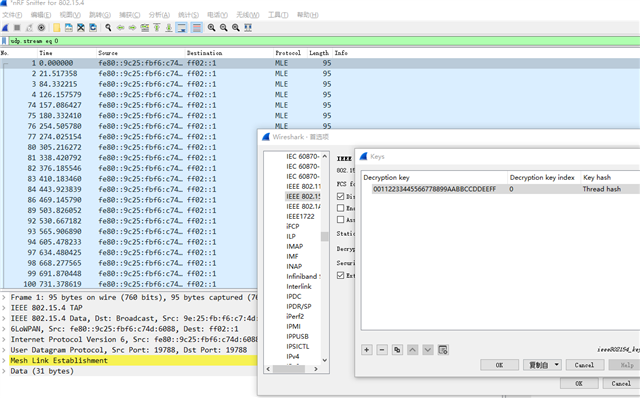Viewport: 640px width, 398px height.
Task: Expand Internet Protocol Version 6 row
Action: [x=4, y=340]
